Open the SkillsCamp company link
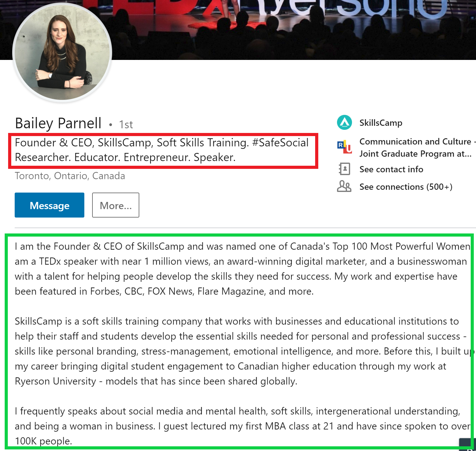 click(x=381, y=123)
